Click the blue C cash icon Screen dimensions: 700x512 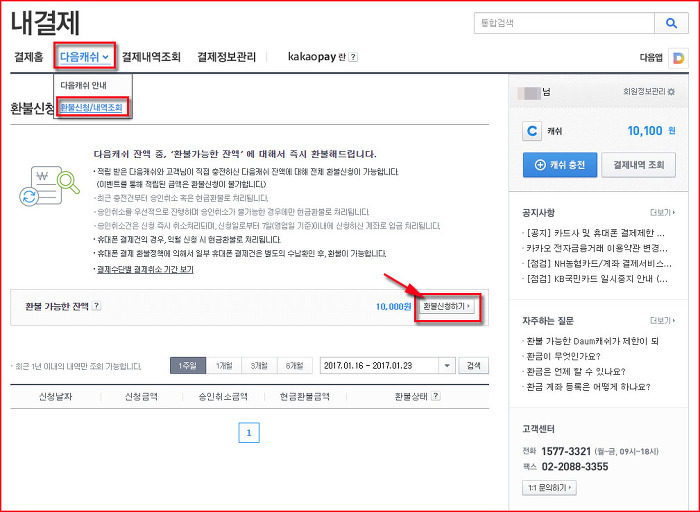click(532, 131)
